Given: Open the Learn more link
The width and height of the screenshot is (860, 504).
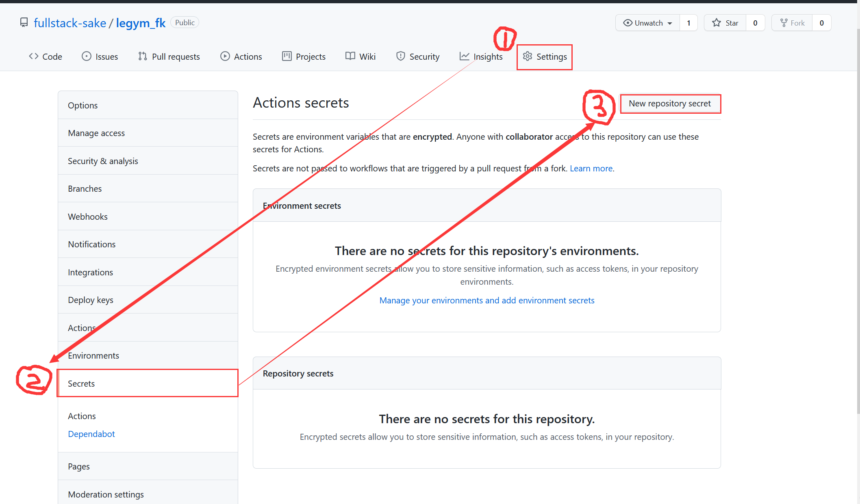Looking at the screenshot, I should (x=591, y=169).
